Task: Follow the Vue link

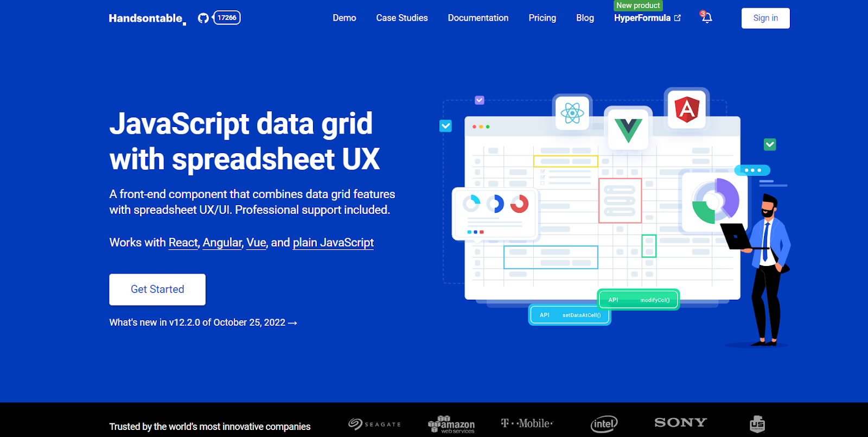Action: pos(256,243)
